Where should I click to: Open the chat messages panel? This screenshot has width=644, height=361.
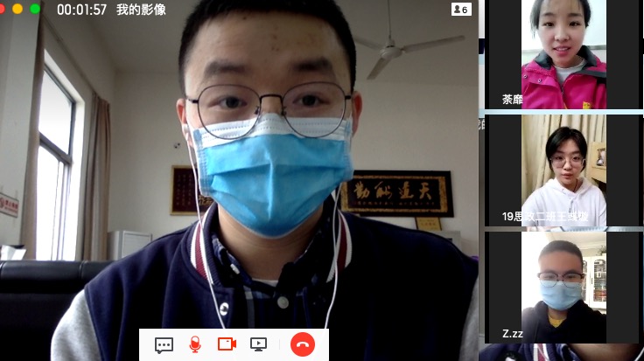[x=164, y=344]
